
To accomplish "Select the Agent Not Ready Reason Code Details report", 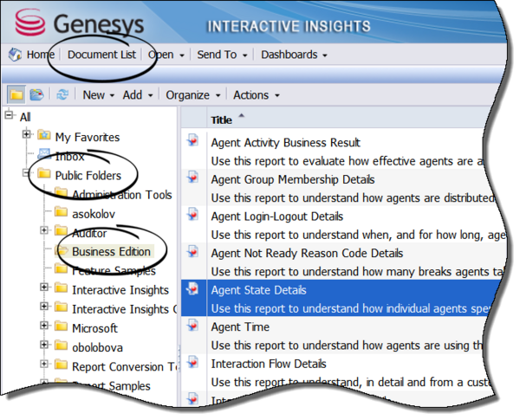I will (x=307, y=253).
